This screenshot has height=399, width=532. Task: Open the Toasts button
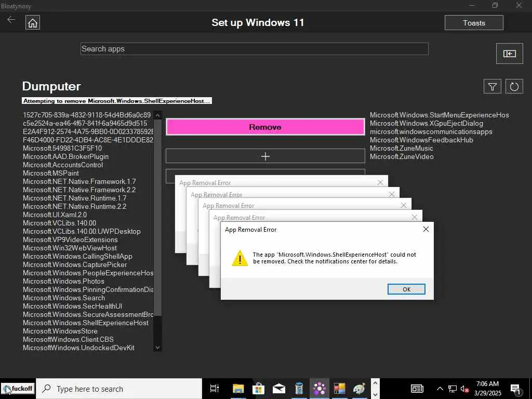point(474,23)
